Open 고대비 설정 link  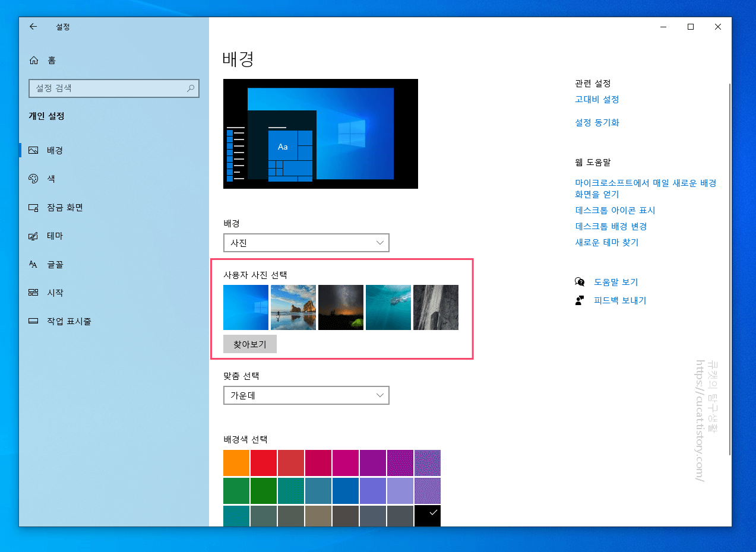[x=597, y=99]
